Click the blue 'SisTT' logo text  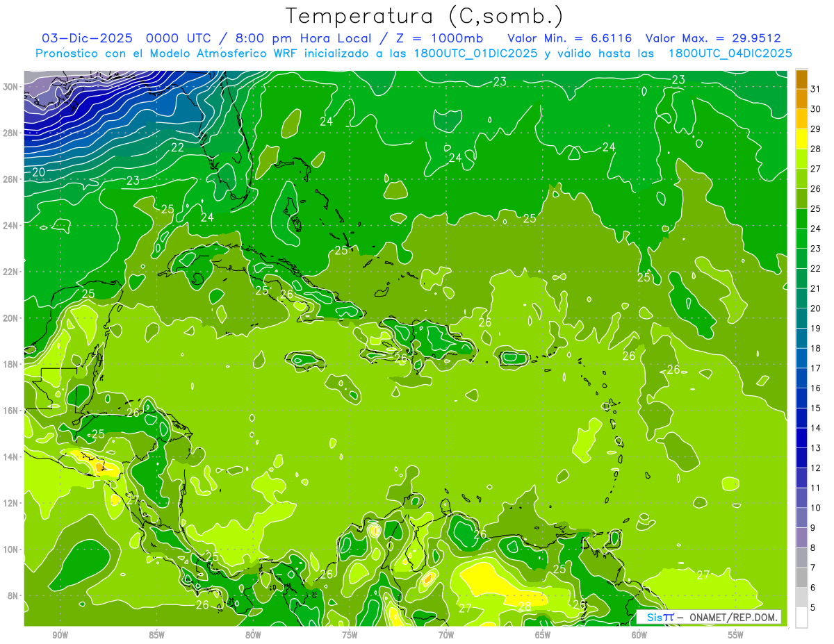pos(660,617)
